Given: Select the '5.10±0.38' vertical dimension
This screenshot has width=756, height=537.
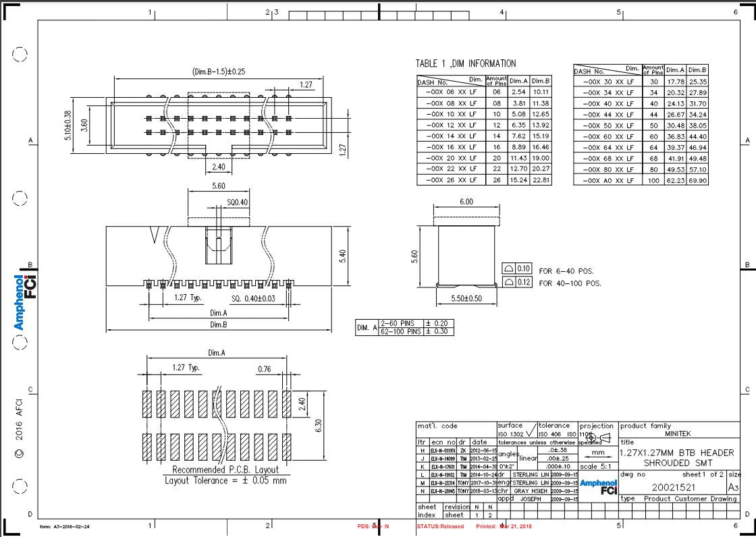Looking at the screenshot, I should coord(68,125).
